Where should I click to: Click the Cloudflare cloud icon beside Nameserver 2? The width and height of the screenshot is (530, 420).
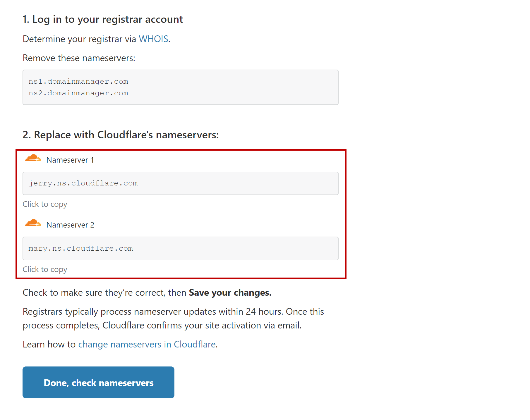click(33, 223)
